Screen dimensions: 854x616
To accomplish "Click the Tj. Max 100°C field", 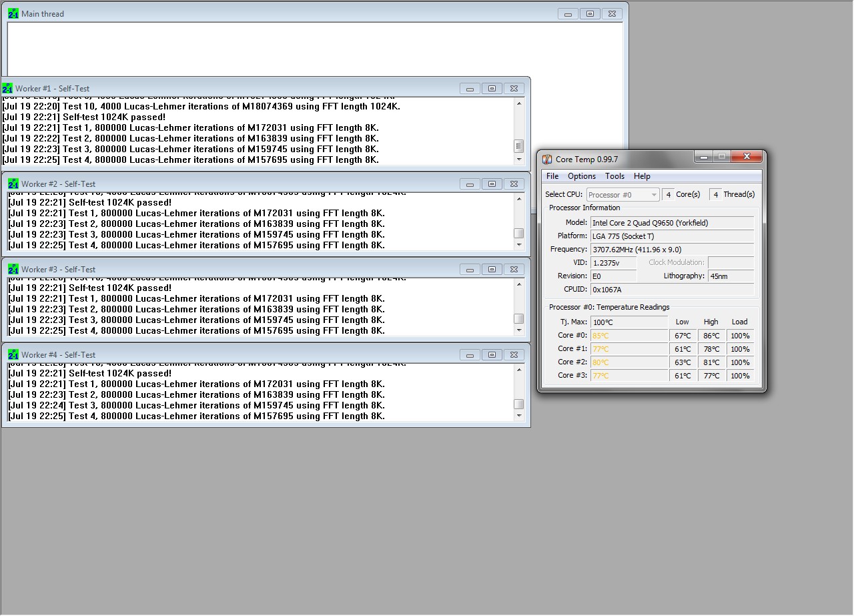I will [x=629, y=322].
